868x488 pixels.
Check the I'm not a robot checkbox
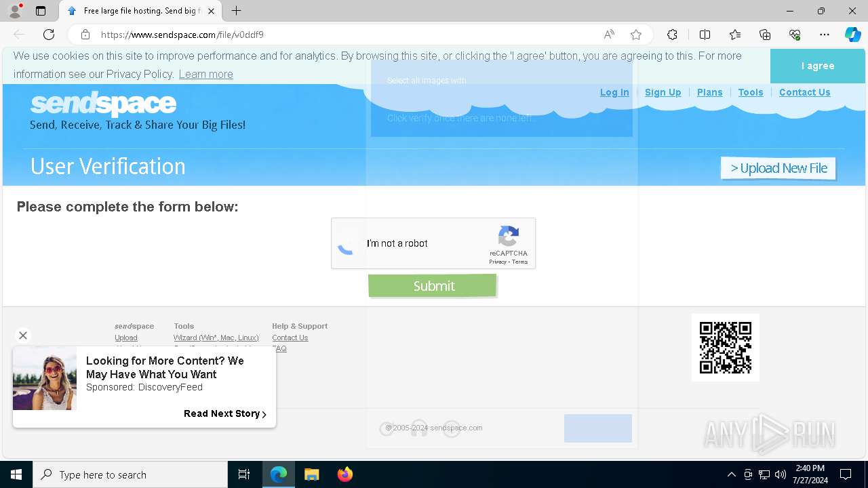pyautogui.click(x=347, y=244)
